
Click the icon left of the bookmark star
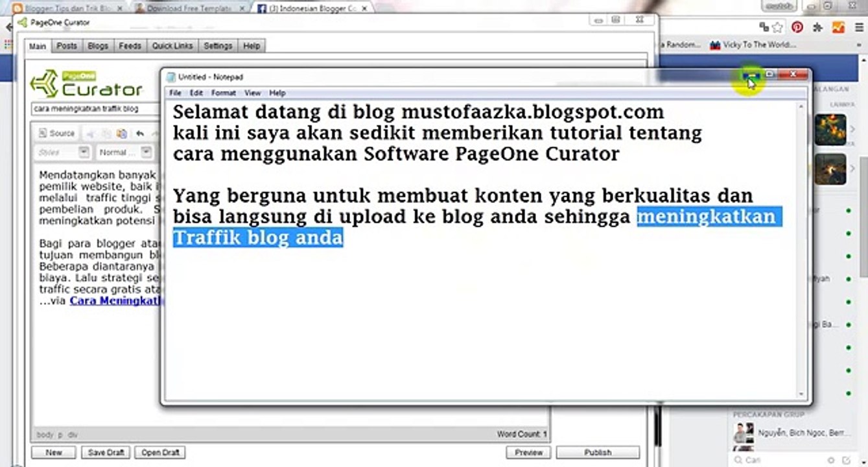(x=764, y=27)
